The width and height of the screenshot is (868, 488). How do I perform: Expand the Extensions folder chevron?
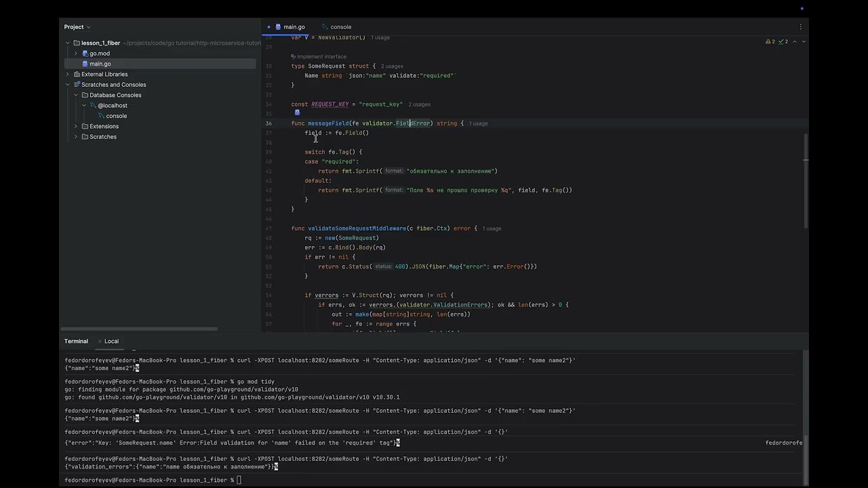(x=76, y=126)
